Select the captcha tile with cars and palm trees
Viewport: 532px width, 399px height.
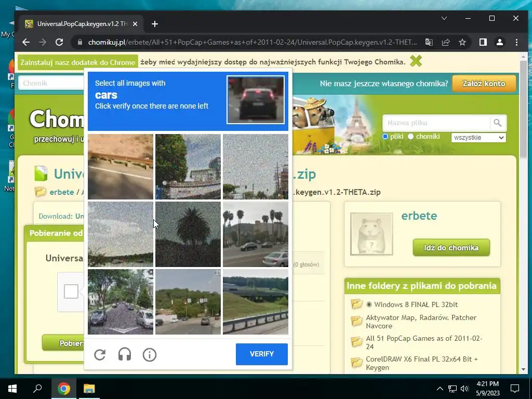(x=256, y=234)
